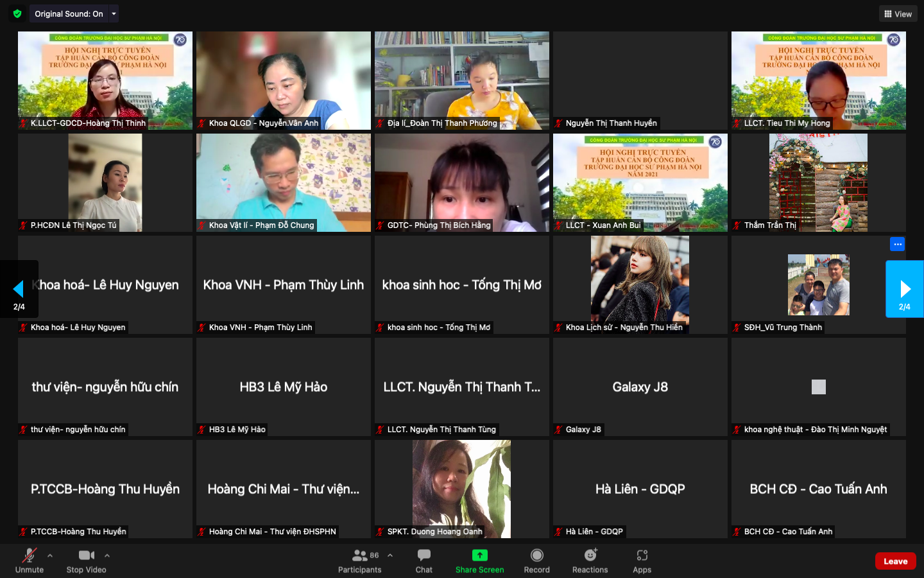Go to previous gallery page arrow
This screenshot has width=924, height=578.
point(19,289)
